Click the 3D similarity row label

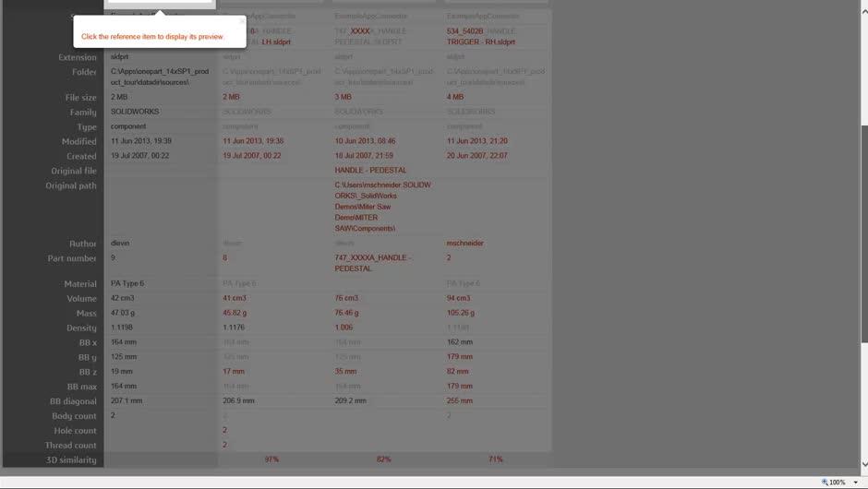(71, 459)
